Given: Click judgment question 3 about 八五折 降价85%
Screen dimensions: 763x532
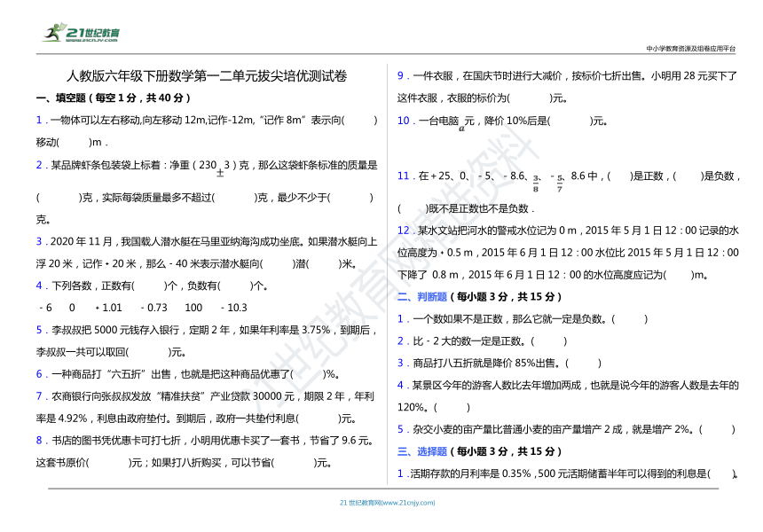Looking at the screenshot, I should click(x=499, y=363).
